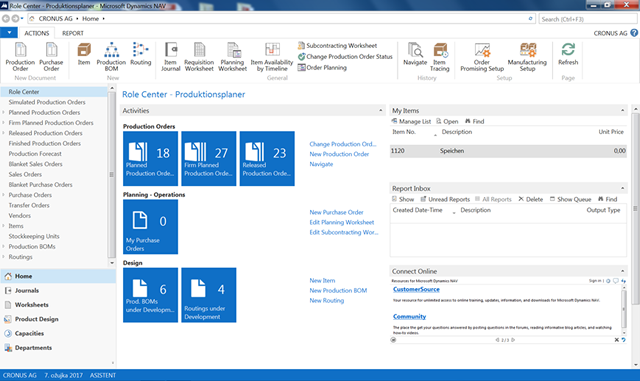Open the Released Production Orders tile
Viewport: 640px width, 381px height.
click(x=267, y=158)
